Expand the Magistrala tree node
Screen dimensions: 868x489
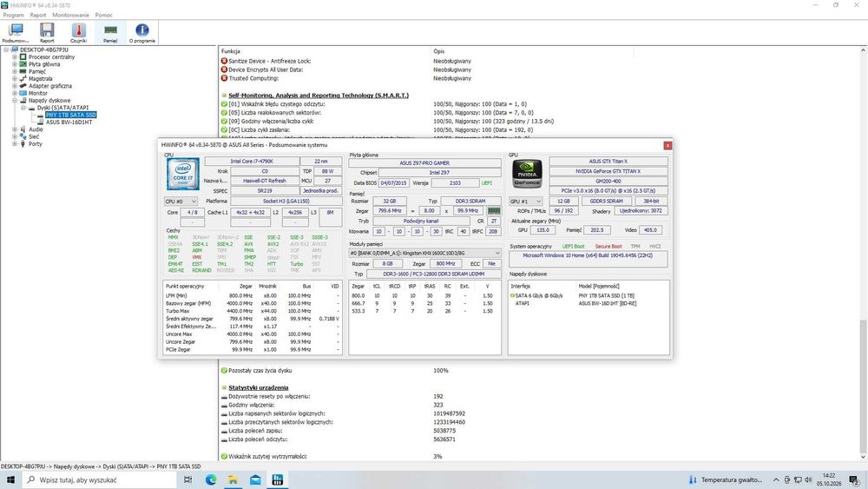pos(15,79)
